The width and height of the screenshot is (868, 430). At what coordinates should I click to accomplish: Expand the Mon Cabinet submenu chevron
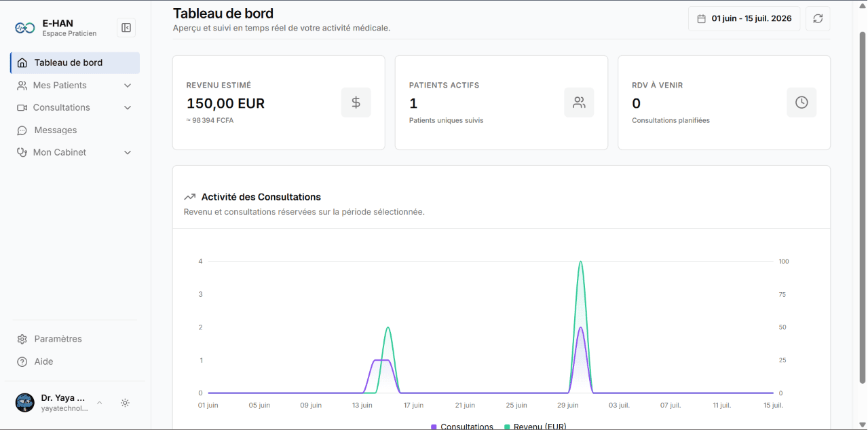(x=128, y=153)
